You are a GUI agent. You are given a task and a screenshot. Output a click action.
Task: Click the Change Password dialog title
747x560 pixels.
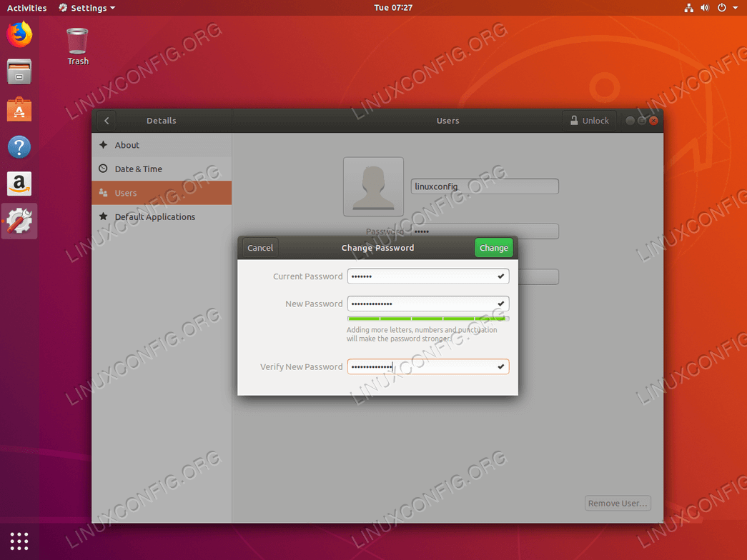(x=377, y=248)
